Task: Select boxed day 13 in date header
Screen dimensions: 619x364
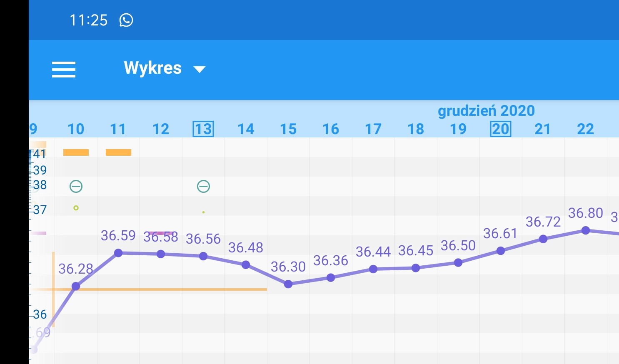Action: (x=203, y=129)
